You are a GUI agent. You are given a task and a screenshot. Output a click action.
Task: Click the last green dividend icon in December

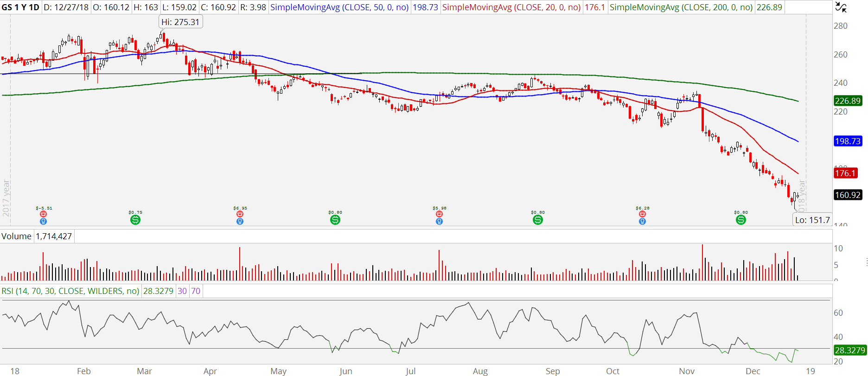point(741,220)
